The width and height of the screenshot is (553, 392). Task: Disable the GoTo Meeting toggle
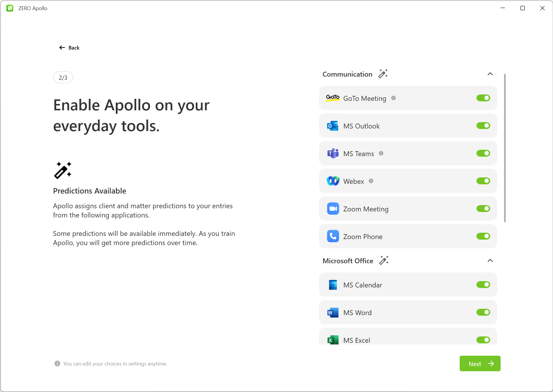(x=483, y=98)
